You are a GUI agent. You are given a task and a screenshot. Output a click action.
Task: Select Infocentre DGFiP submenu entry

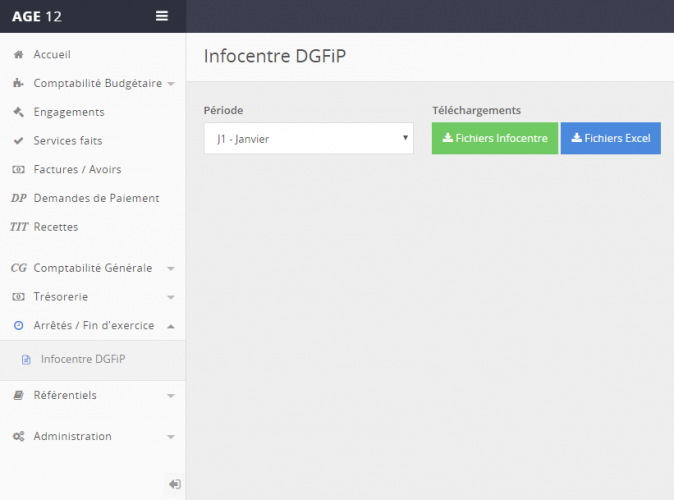coord(83,359)
